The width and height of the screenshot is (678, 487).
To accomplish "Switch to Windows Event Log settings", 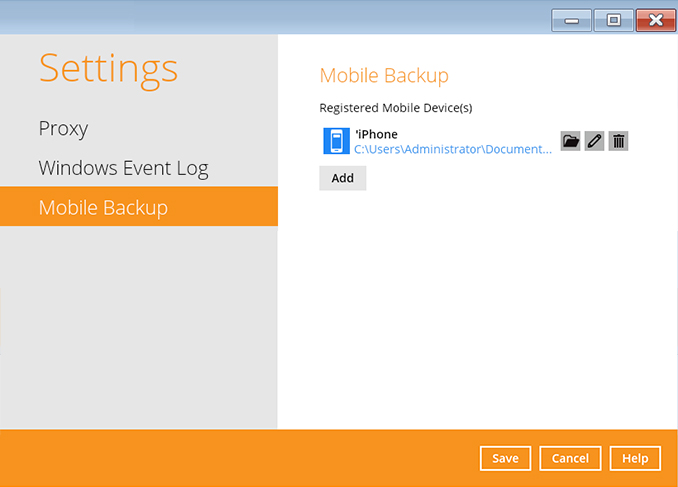I will coord(124,168).
